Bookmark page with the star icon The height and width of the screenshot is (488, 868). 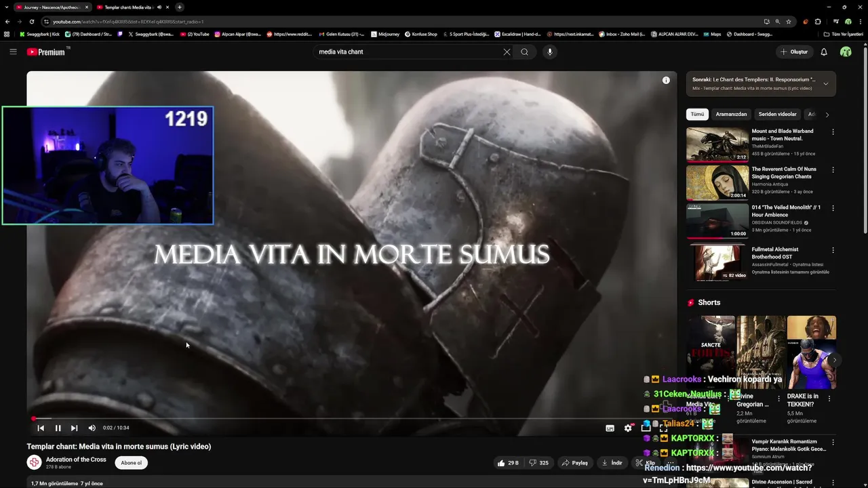[789, 22]
